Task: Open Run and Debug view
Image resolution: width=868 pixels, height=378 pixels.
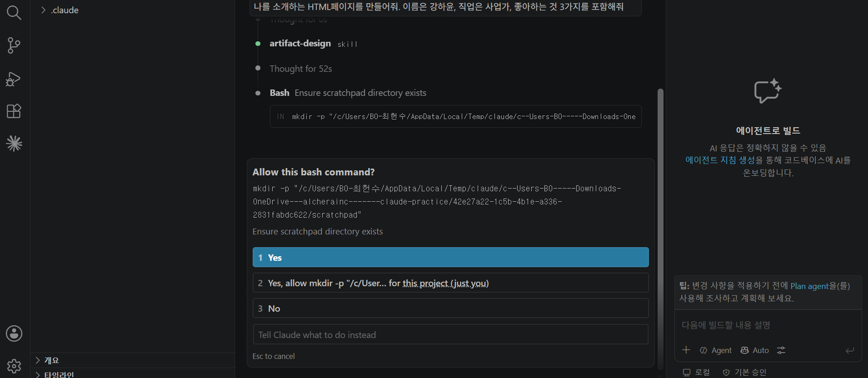Action: (x=14, y=79)
